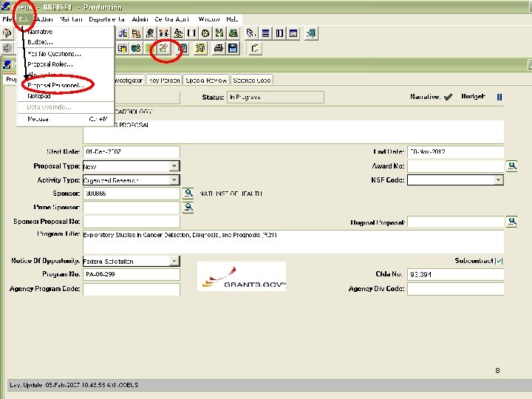Screen dimensions: 532x399
Task: Click the Program No field
Action: pyautogui.click(x=132, y=274)
